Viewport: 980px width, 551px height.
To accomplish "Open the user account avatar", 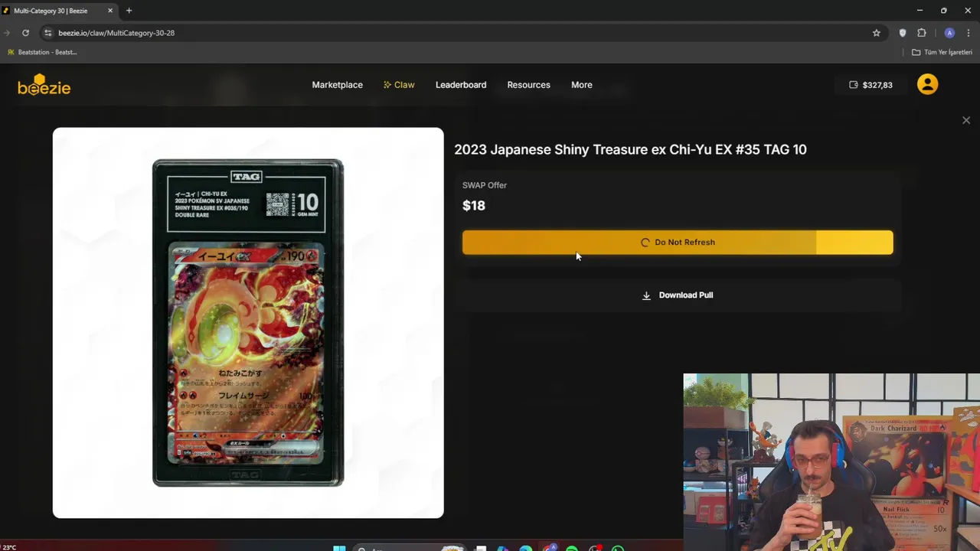I will 927,84.
